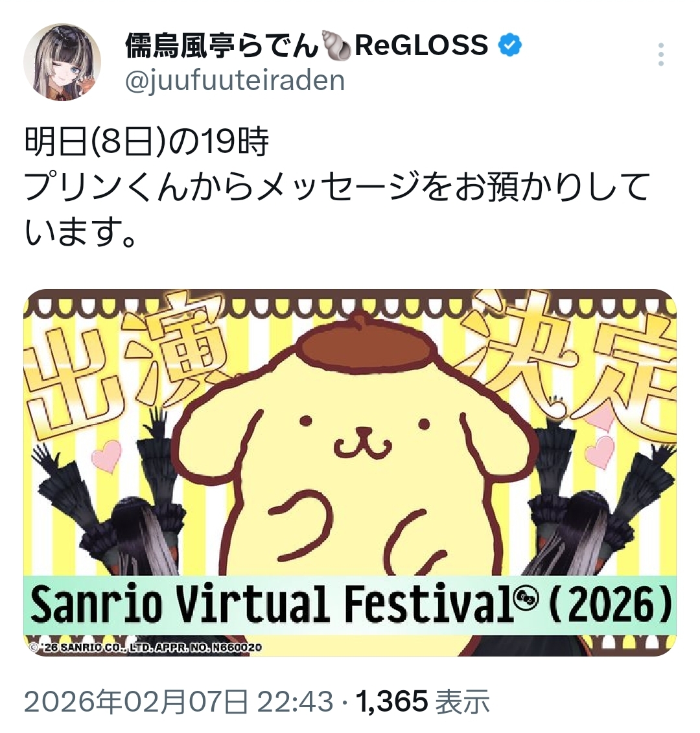Click the 1,365 表示 view count
Viewport: 700px width, 733px height.
click(x=423, y=702)
